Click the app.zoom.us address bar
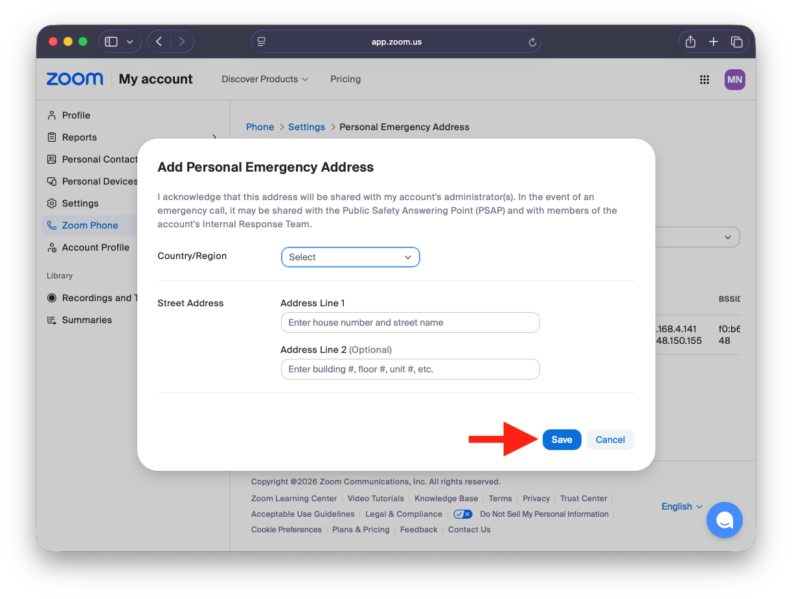Screen dimensions: 792x599 coord(396,42)
